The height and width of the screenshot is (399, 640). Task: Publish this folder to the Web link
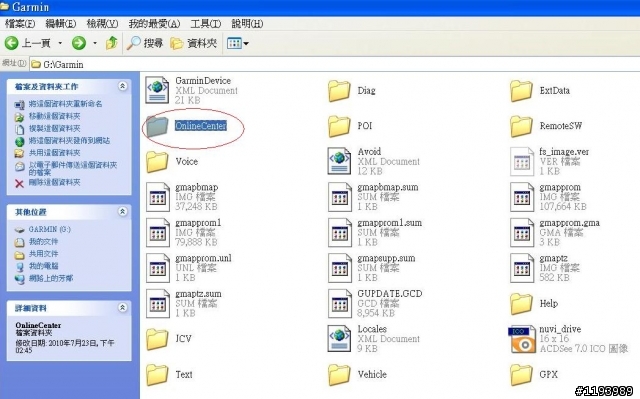click(69, 140)
